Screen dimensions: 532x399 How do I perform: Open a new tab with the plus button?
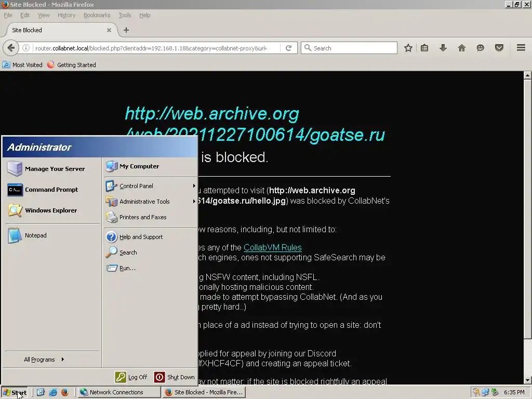(126, 30)
